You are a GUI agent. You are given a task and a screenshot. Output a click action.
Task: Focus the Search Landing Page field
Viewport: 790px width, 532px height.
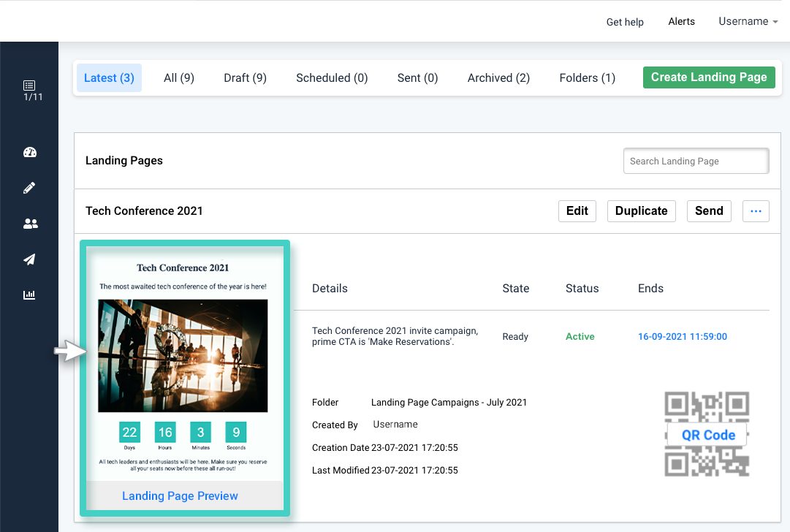point(696,161)
